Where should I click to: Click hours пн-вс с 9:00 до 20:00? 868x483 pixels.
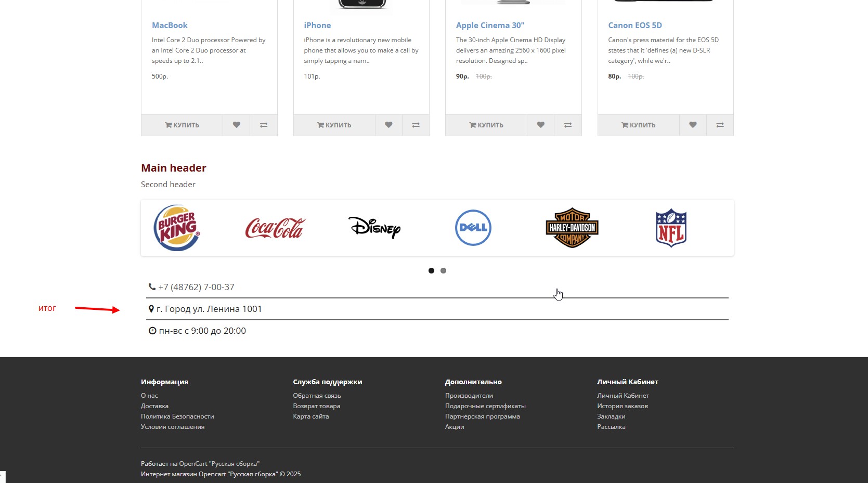[x=202, y=331]
